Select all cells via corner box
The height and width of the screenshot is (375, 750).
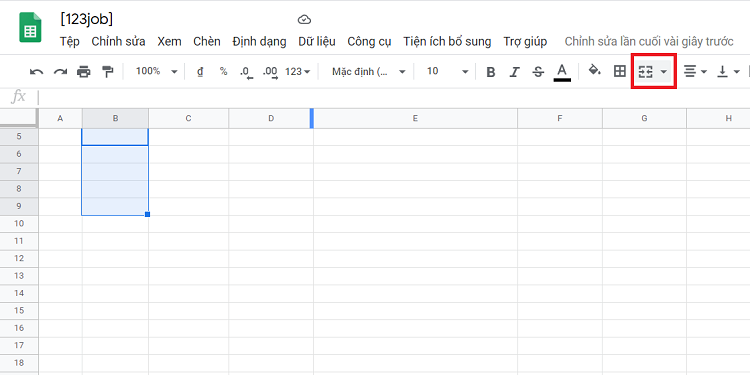[19, 118]
